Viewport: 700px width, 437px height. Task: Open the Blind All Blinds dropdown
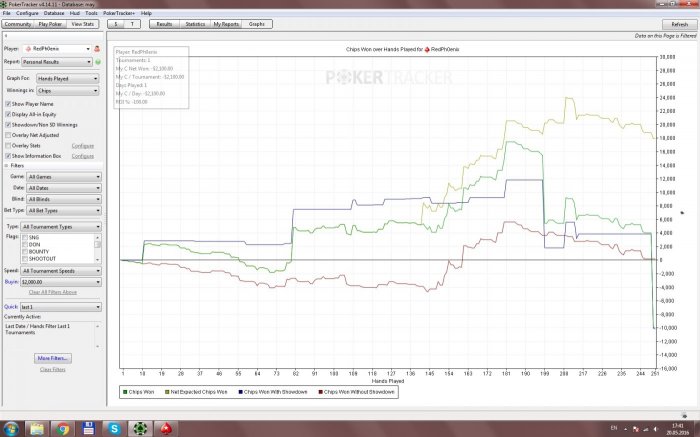tap(64, 199)
